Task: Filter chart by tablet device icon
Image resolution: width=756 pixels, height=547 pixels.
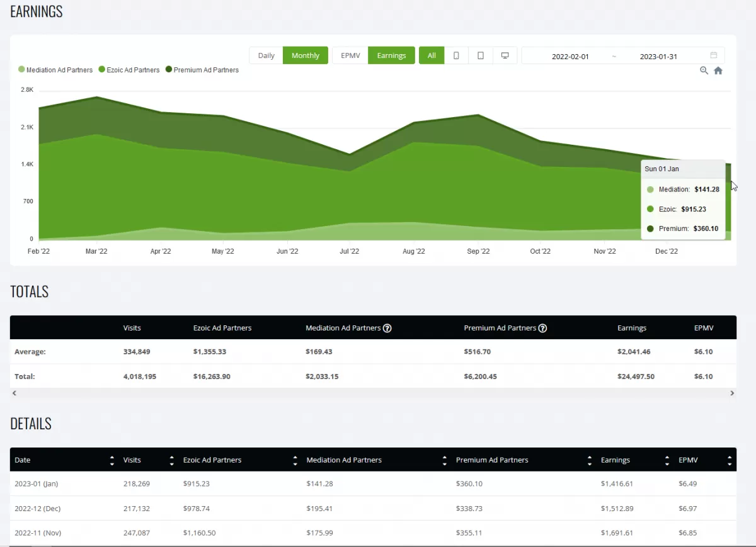Action: [481, 55]
